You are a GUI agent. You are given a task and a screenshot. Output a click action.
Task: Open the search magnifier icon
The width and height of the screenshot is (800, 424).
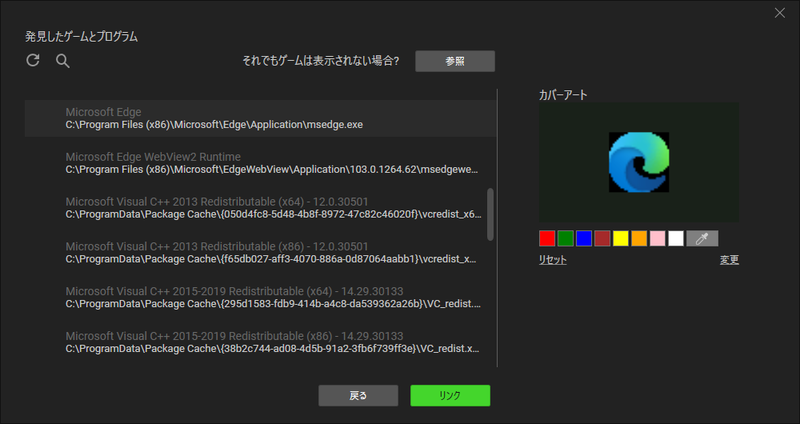pos(63,61)
